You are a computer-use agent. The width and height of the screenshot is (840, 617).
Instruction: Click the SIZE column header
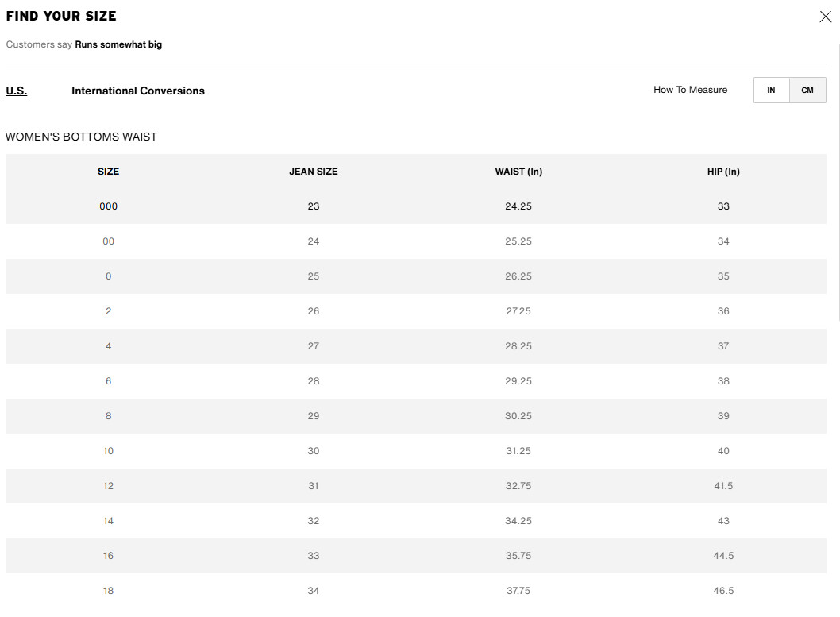tap(109, 172)
